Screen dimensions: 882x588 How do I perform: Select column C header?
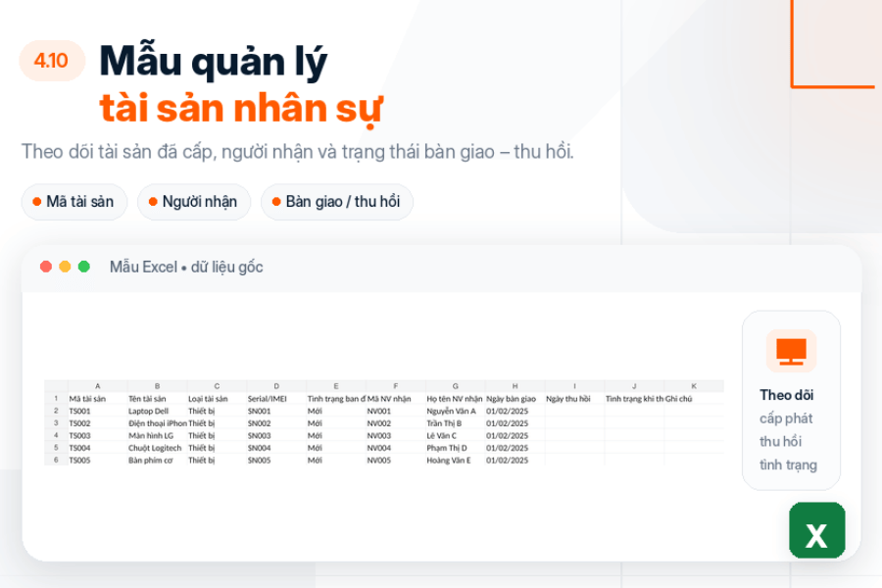pos(217,386)
